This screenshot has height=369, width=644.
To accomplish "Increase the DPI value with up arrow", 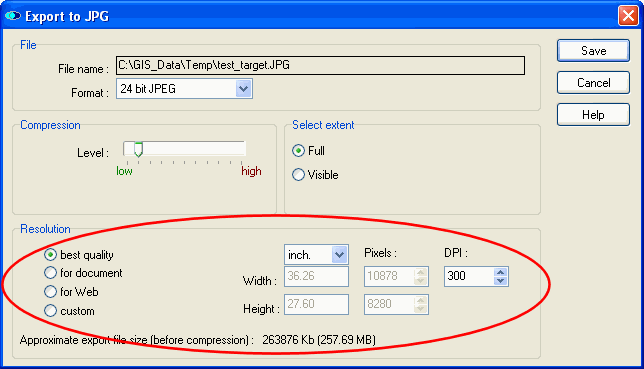I will coord(500,272).
